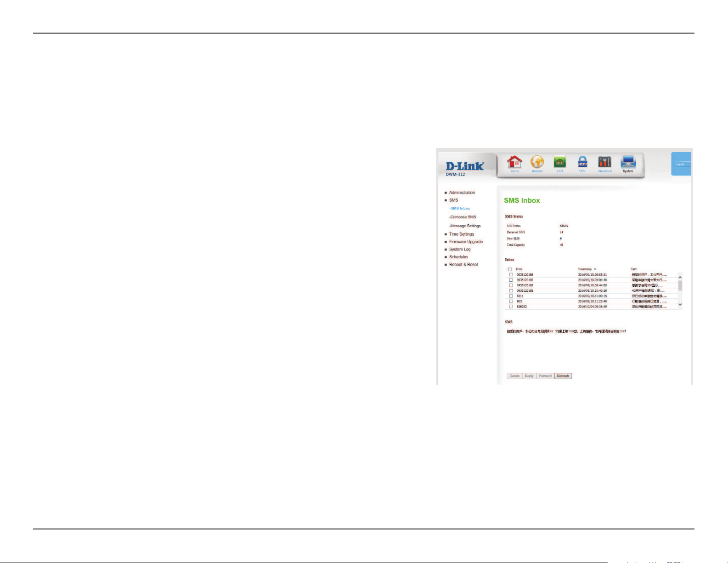Screen dimensions: 728x563
Task: Open the Advanced tools icon
Action: point(605,164)
